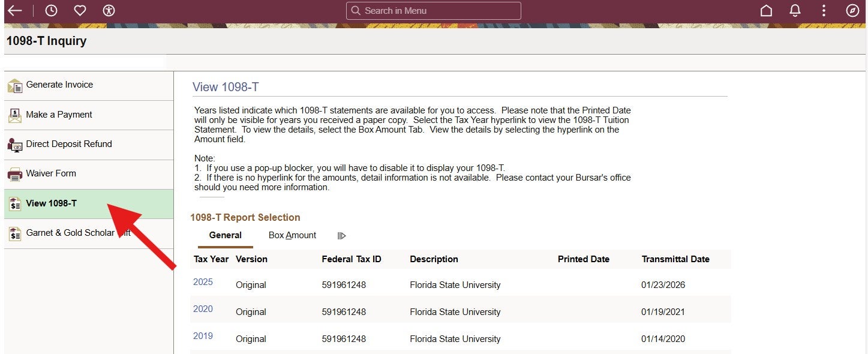Open the three-dot actions menu
Viewport: 868px width, 354px height.
coord(824,11)
